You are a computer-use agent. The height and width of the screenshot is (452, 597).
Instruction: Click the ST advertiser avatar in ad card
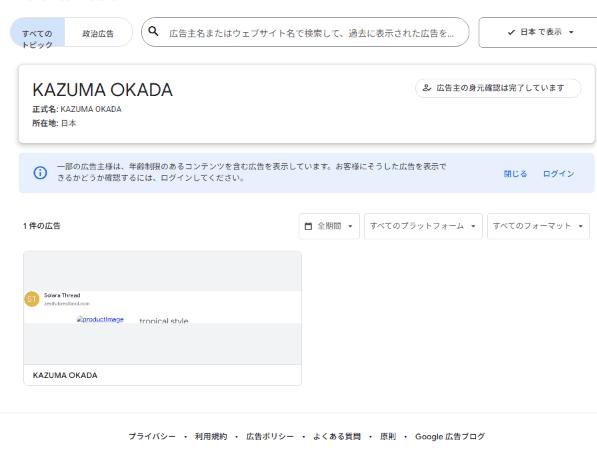tap(32, 299)
